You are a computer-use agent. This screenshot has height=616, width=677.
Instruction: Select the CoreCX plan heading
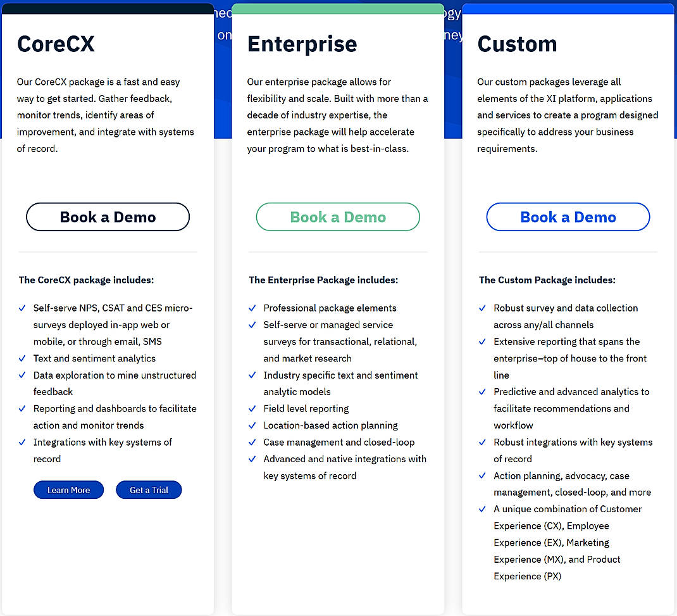[x=56, y=44]
